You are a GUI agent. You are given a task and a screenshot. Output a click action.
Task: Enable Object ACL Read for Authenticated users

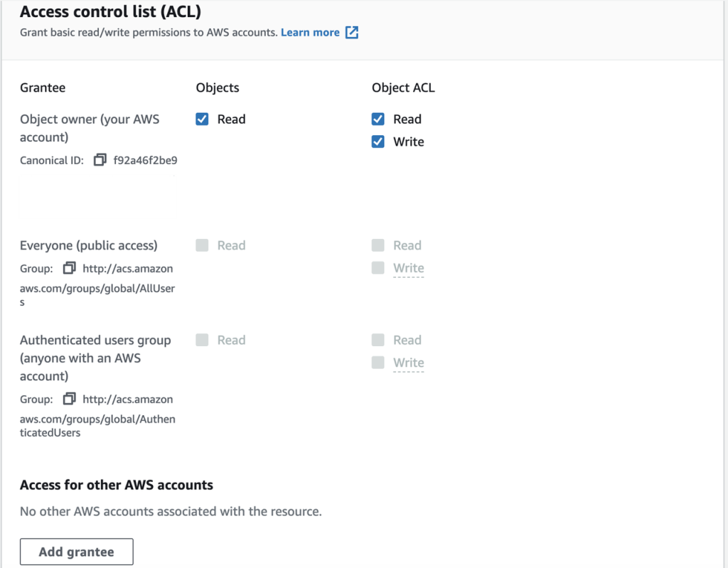378,340
